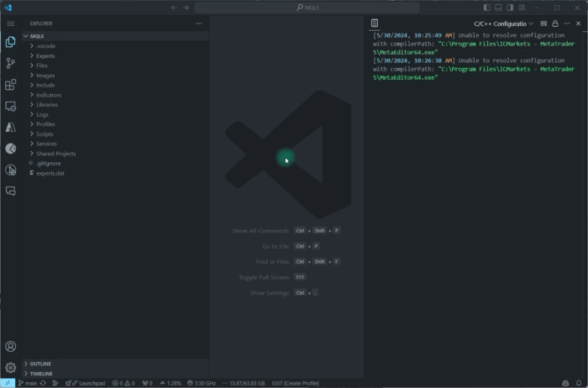Expand the Scripts folder
This screenshot has width=588, height=388.
pos(115,134)
